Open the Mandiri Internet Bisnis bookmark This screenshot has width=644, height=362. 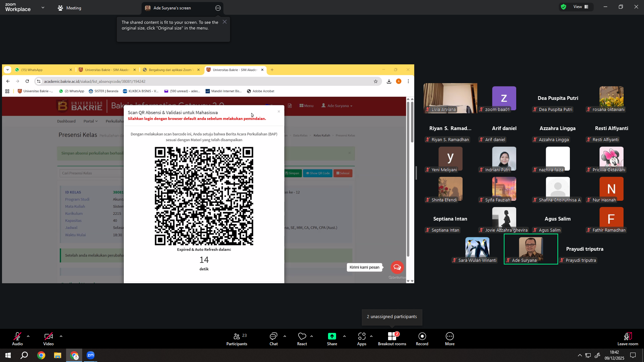224,91
